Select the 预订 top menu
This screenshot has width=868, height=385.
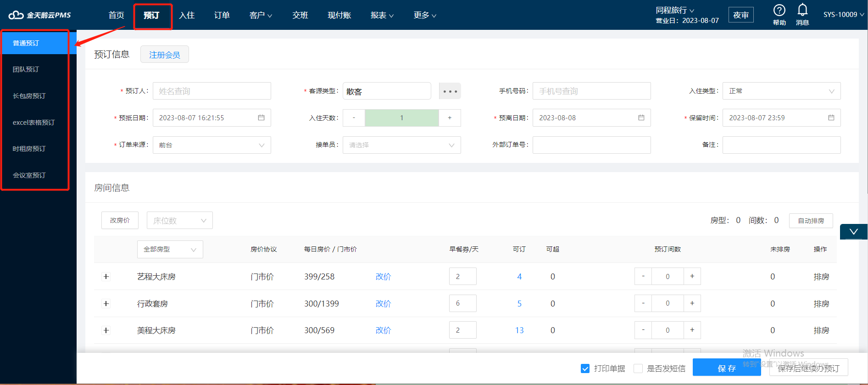pos(151,15)
